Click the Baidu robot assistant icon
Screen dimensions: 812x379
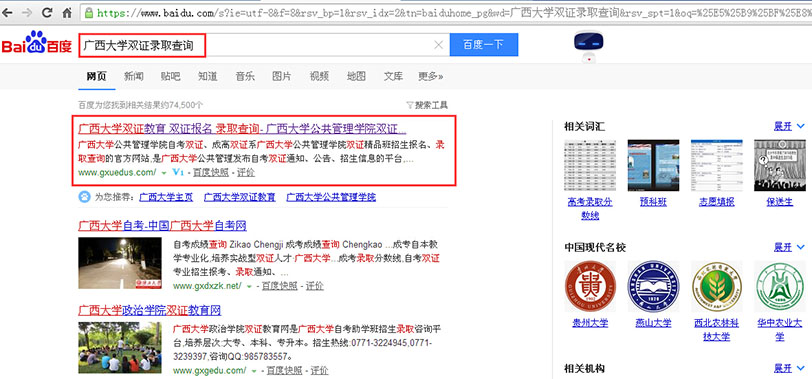pos(589,47)
